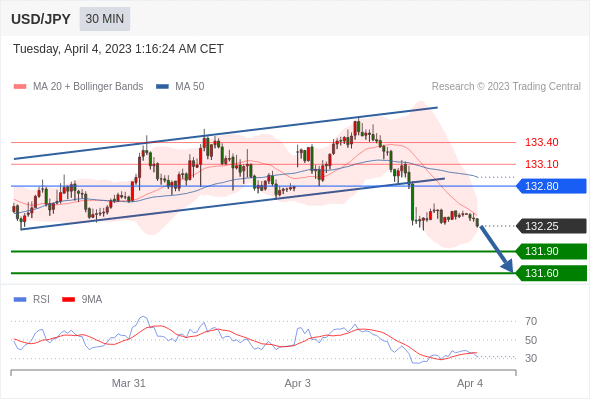Click the black 132.25 current price tag

[x=551, y=226]
